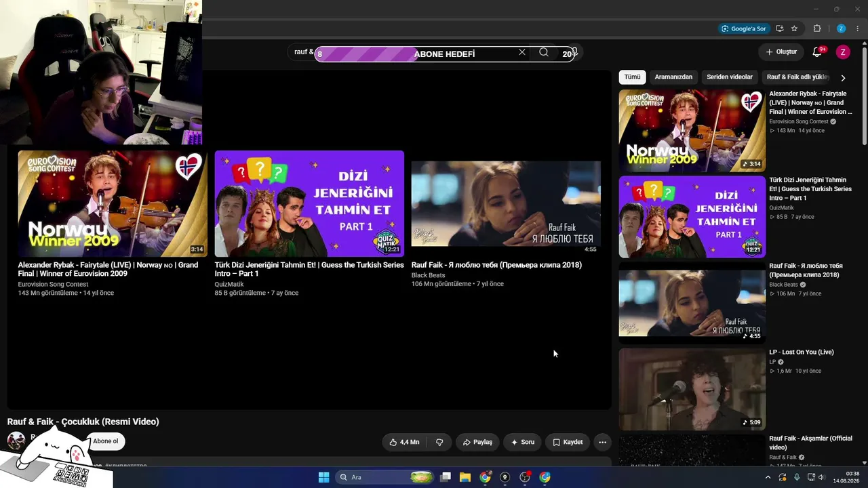Open the Chrome profile avatar Z
The width and height of the screenshot is (868, 488).
[841, 28]
